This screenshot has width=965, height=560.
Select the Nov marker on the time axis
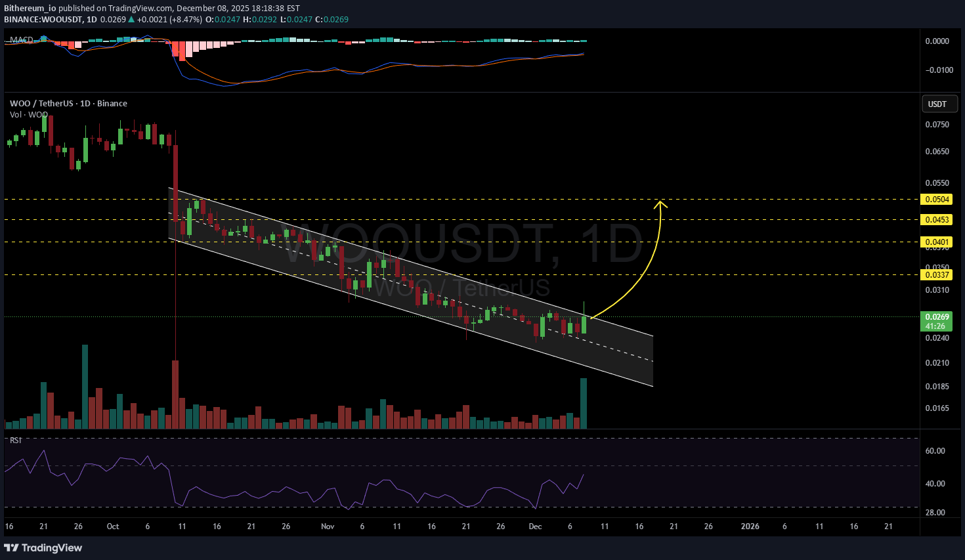(328, 527)
